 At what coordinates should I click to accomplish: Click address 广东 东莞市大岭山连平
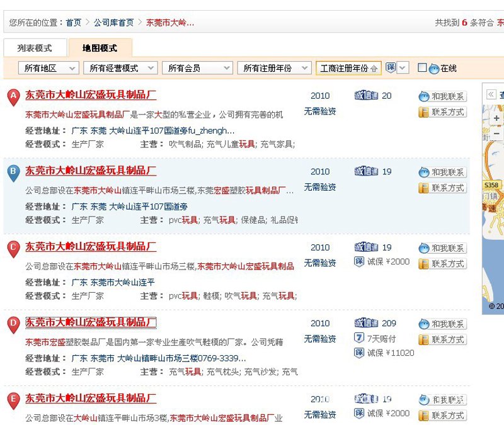(x=113, y=282)
